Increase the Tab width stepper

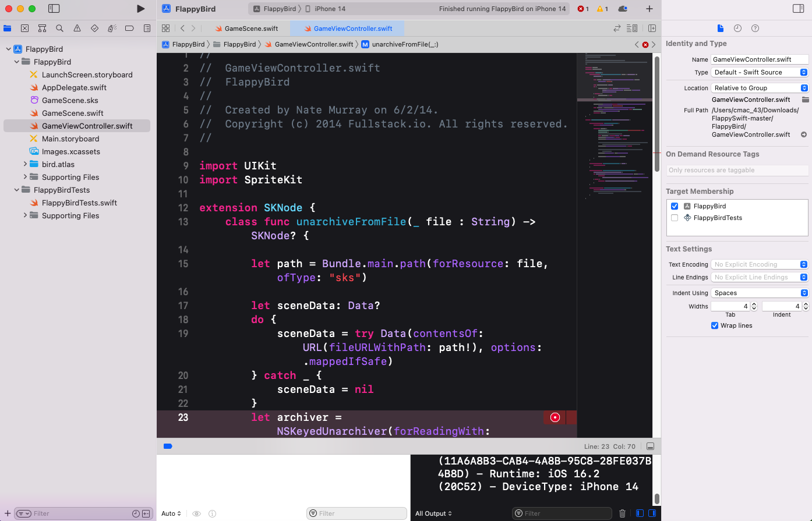tap(754, 304)
